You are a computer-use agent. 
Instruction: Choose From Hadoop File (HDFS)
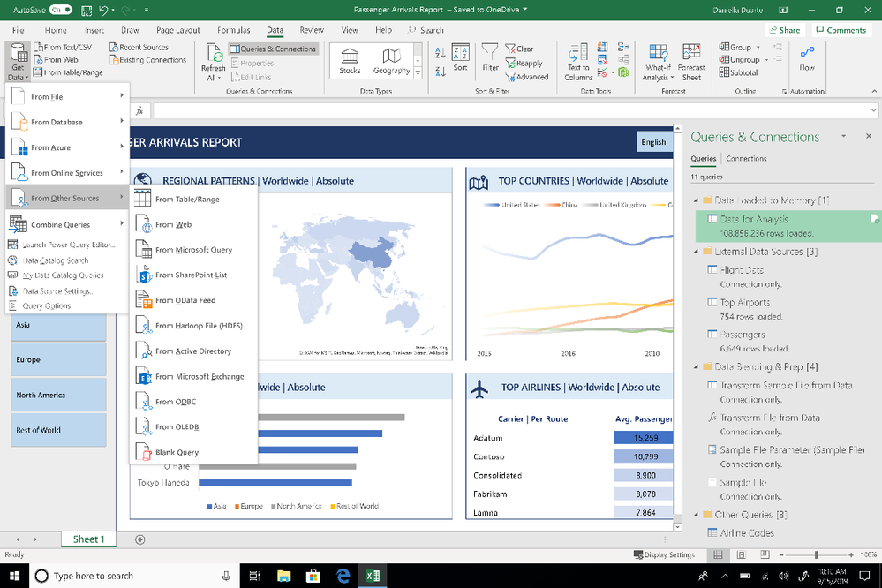point(193,325)
